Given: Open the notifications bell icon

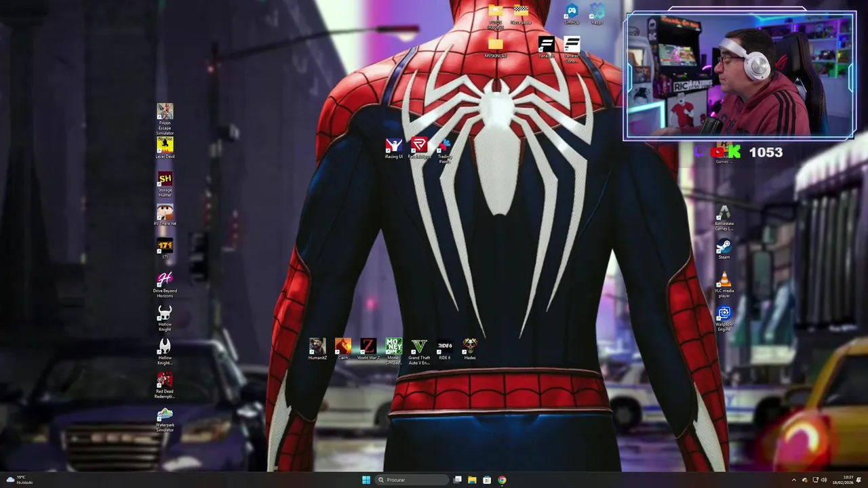Looking at the screenshot, I should (x=859, y=480).
